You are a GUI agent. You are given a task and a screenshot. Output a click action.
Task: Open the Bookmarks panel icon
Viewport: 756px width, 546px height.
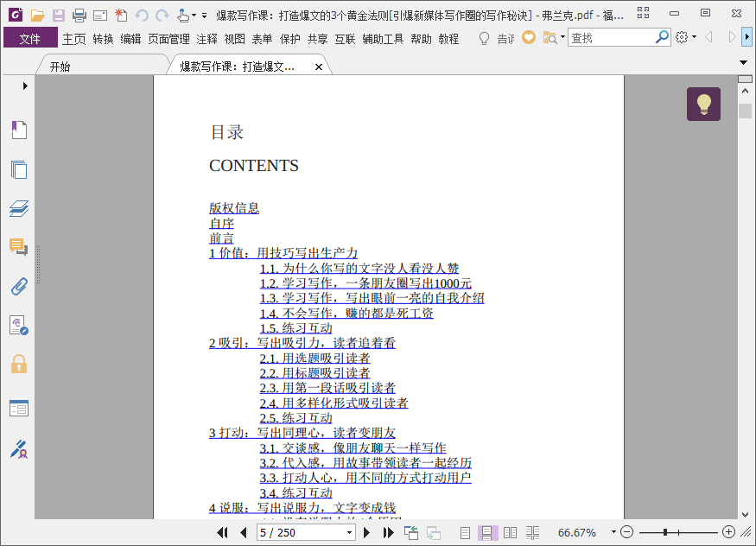[19, 130]
